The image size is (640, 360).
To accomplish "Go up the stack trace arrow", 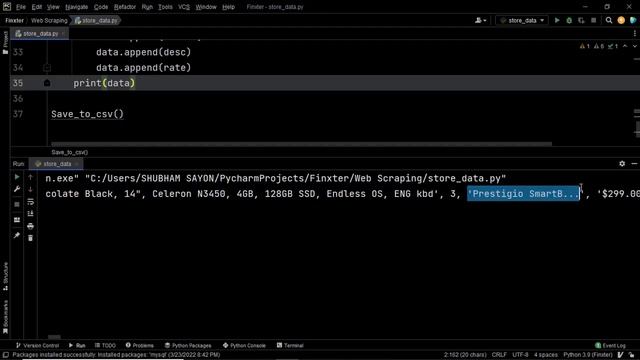I will [31, 177].
